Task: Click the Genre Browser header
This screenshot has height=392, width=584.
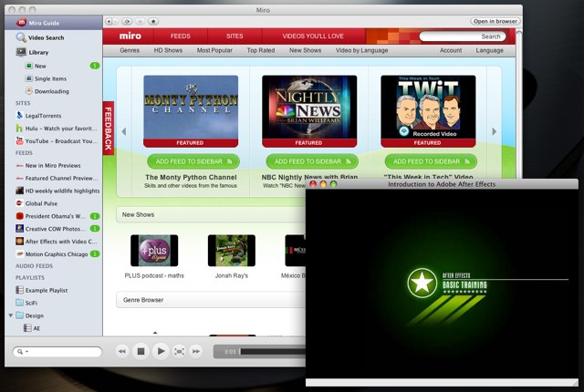Action: (211, 300)
